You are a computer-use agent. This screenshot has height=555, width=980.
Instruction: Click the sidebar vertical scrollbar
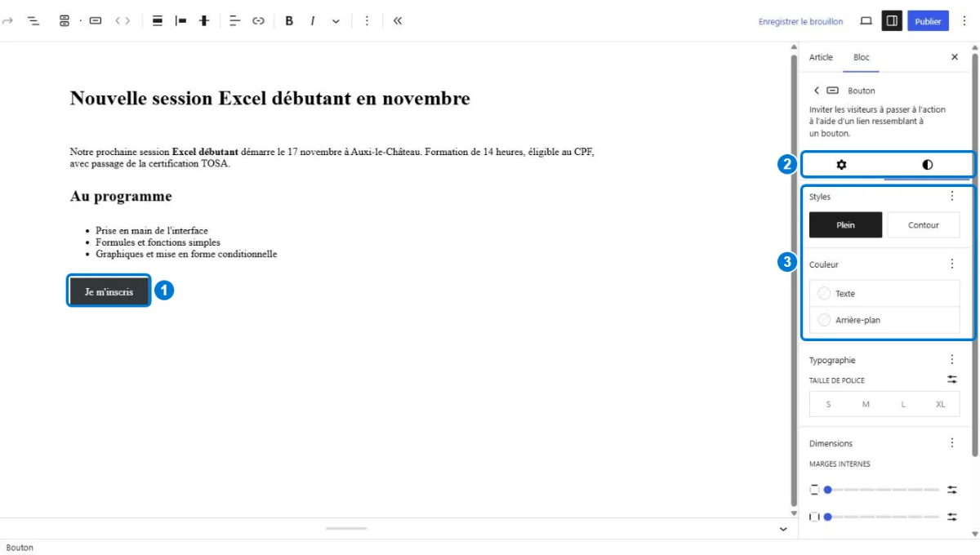point(974,255)
